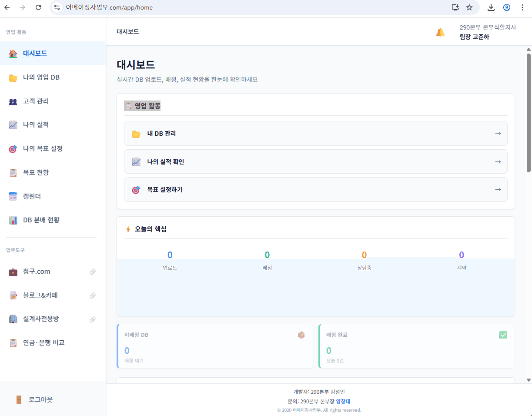Visit 블로그&카페 via its link icon
The image size is (532, 416).
[92, 295]
